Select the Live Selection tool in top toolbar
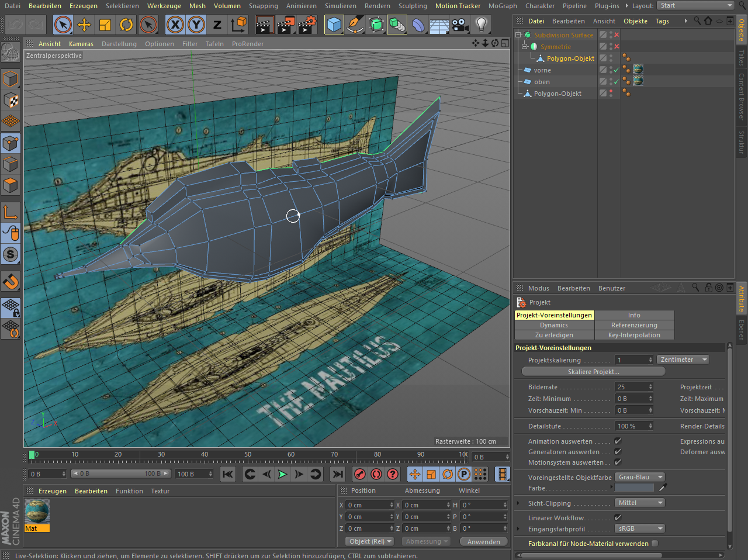 pyautogui.click(x=63, y=25)
